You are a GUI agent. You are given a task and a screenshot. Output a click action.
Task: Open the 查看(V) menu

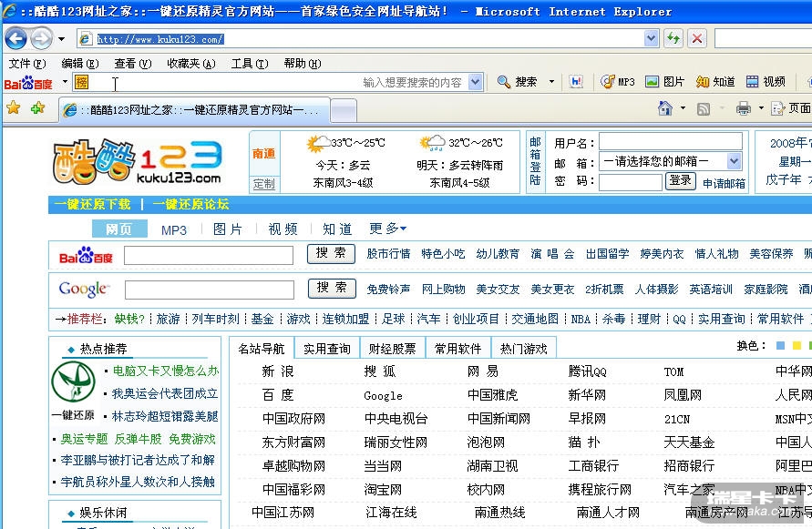click(x=132, y=63)
